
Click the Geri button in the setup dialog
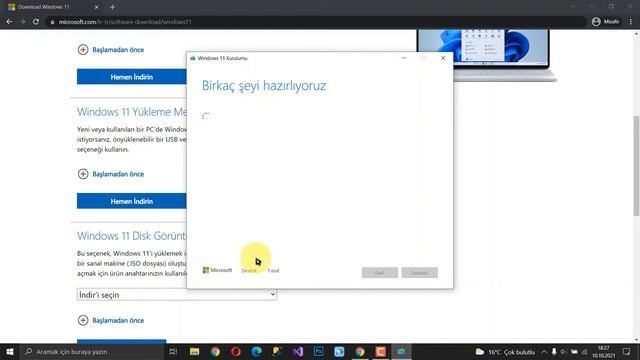[x=380, y=273]
